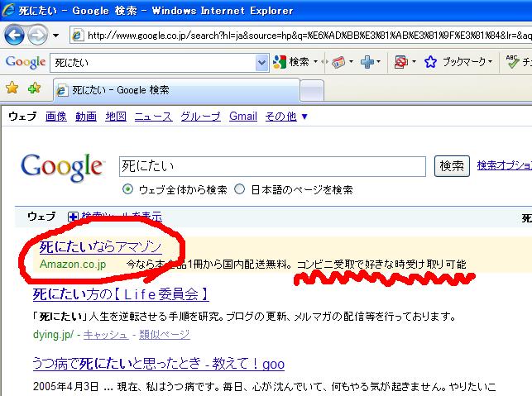Open 類似ページ link for dying.jp
532x396 pixels.
tap(164, 335)
